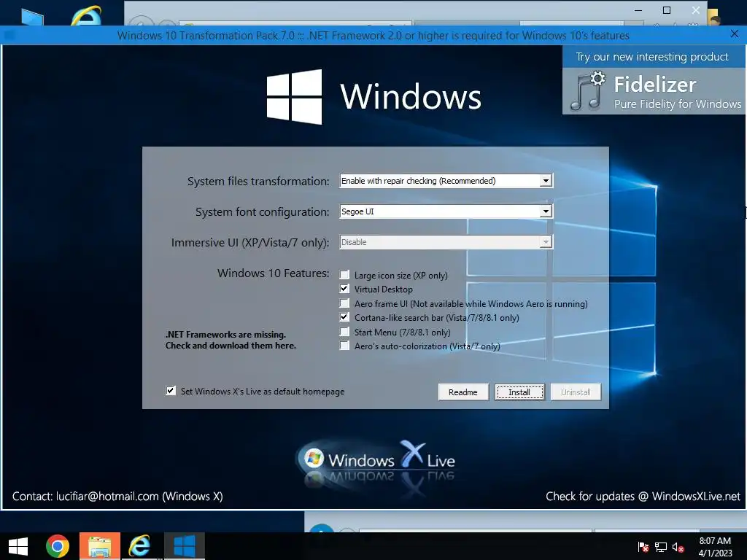Follow the .NET Frameworks are missing link

click(x=231, y=340)
